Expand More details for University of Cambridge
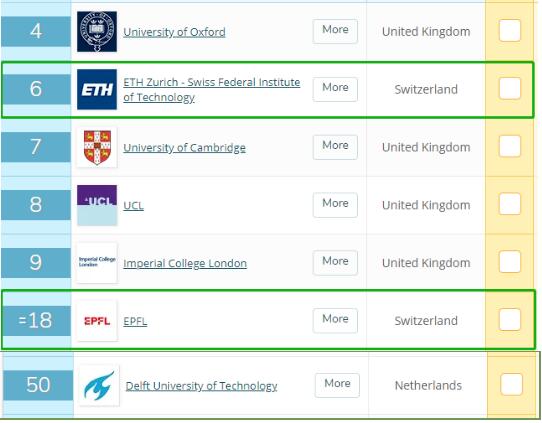This screenshot has width=542, height=423. [335, 147]
